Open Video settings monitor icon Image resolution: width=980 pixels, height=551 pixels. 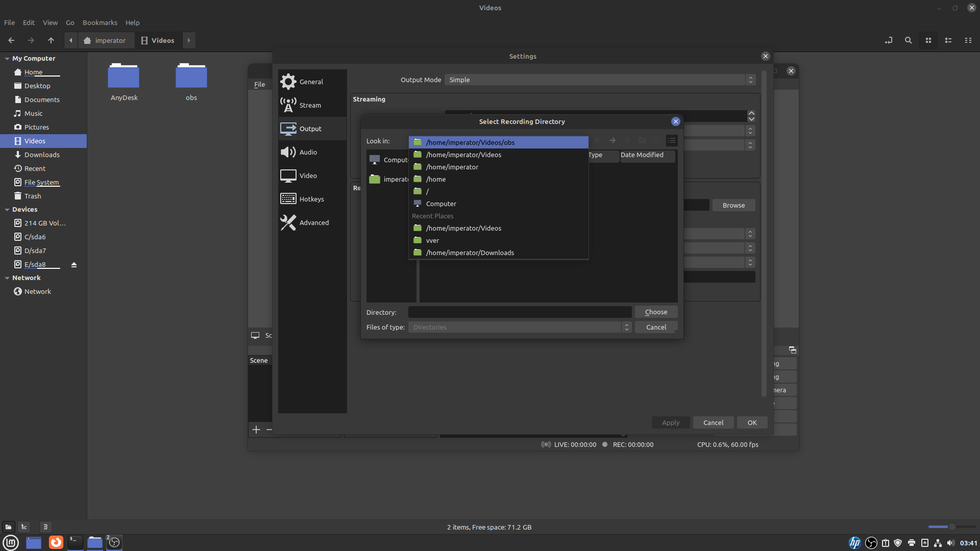(x=288, y=176)
